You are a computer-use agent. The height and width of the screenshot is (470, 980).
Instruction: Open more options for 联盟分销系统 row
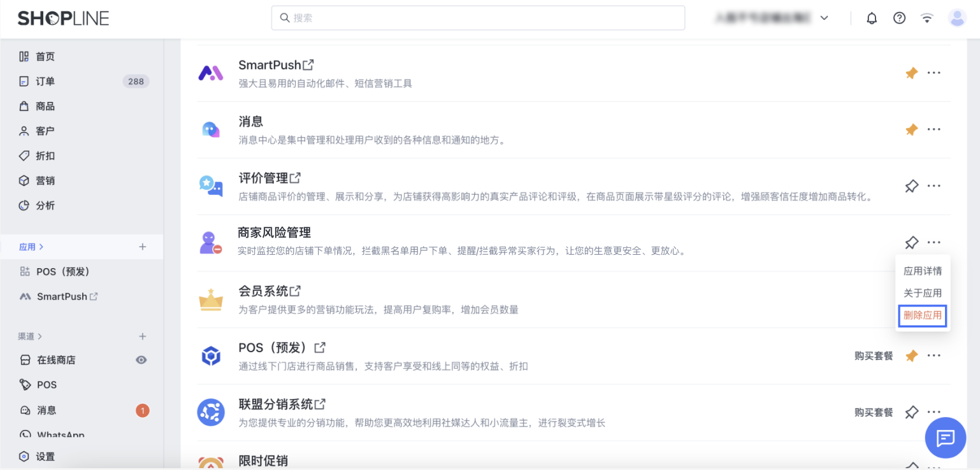pyautogui.click(x=934, y=412)
